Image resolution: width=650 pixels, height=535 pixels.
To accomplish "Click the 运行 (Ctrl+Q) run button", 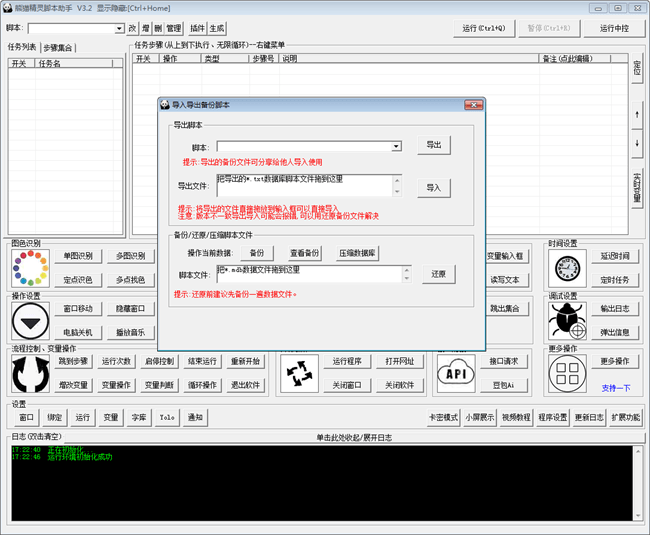I will pos(484,29).
